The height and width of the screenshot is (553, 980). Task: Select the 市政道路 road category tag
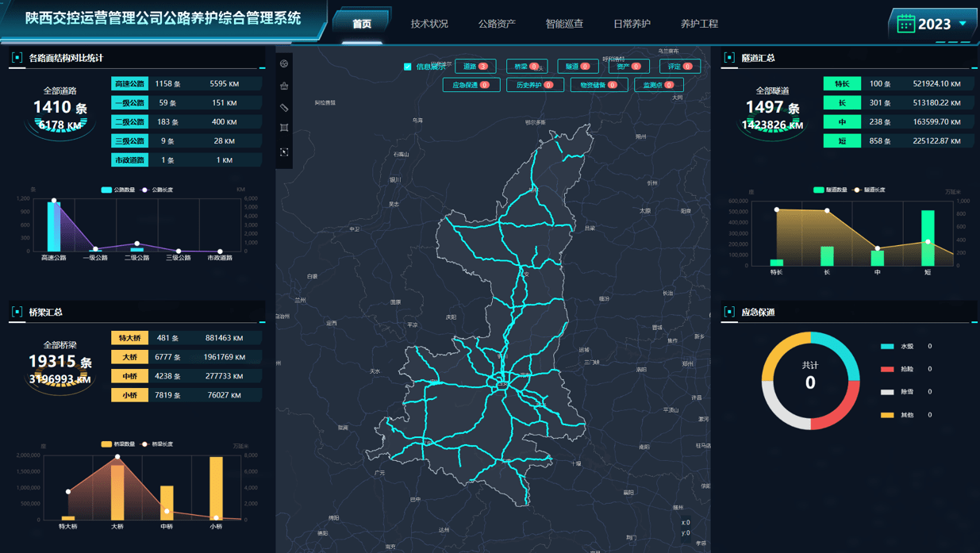tap(129, 159)
